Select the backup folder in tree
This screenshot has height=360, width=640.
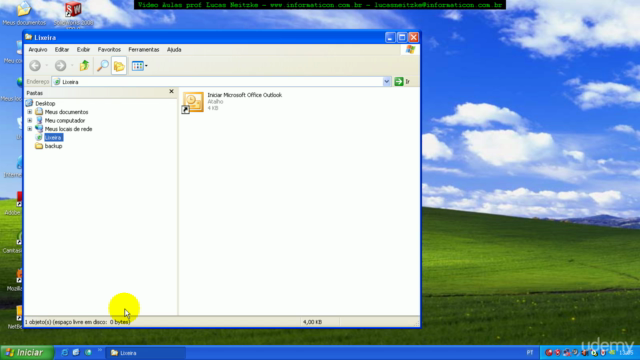53,146
